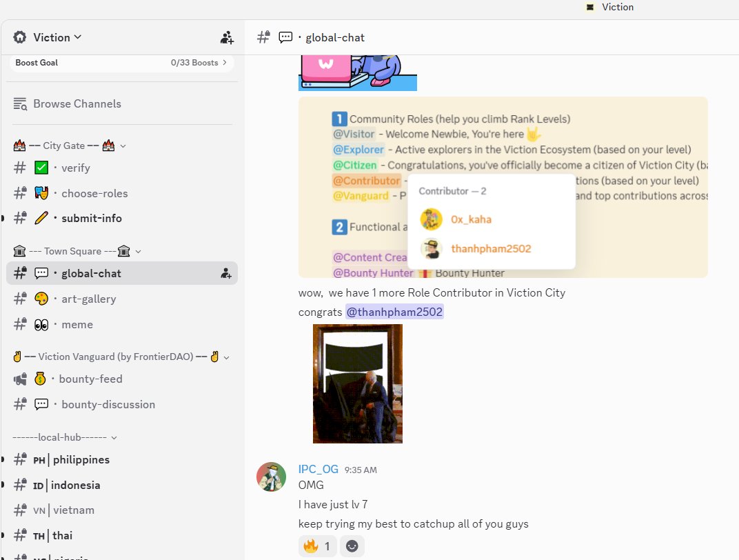The height and width of the screenshot is (560, 739).
Task: Collapse the Town Square category
Action: click(77, 251)
